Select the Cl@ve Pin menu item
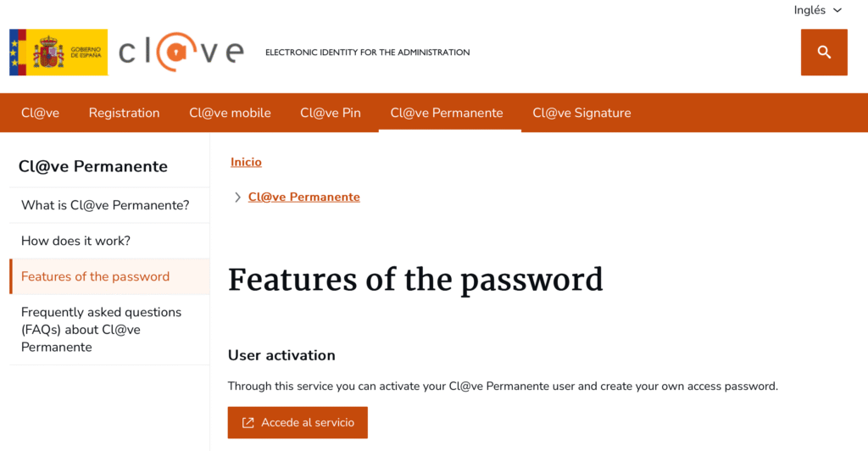This screenshot has width=868, height=451. point(330,113)
